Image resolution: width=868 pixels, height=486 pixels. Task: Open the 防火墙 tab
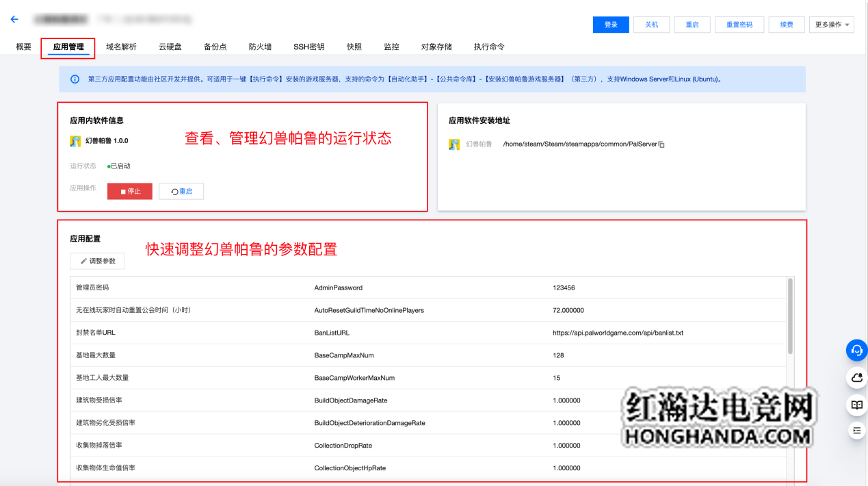pyautogui.click(x=260, y=47)
